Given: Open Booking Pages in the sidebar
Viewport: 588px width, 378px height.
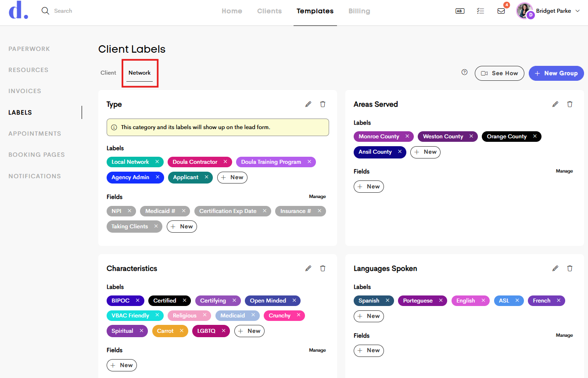Looking at the screenshot, I should pyautogui.click(x=36, y=155).
